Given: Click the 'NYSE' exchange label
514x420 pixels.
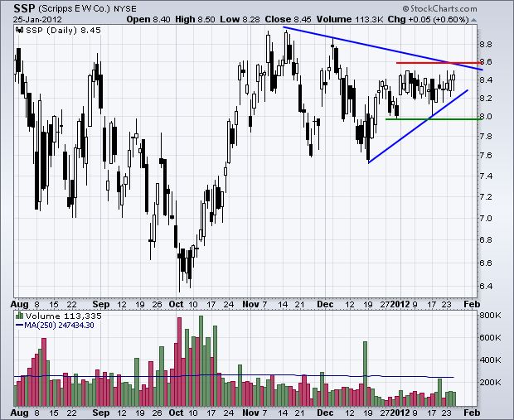Looking at the screenshot, I should click(125, 9).
